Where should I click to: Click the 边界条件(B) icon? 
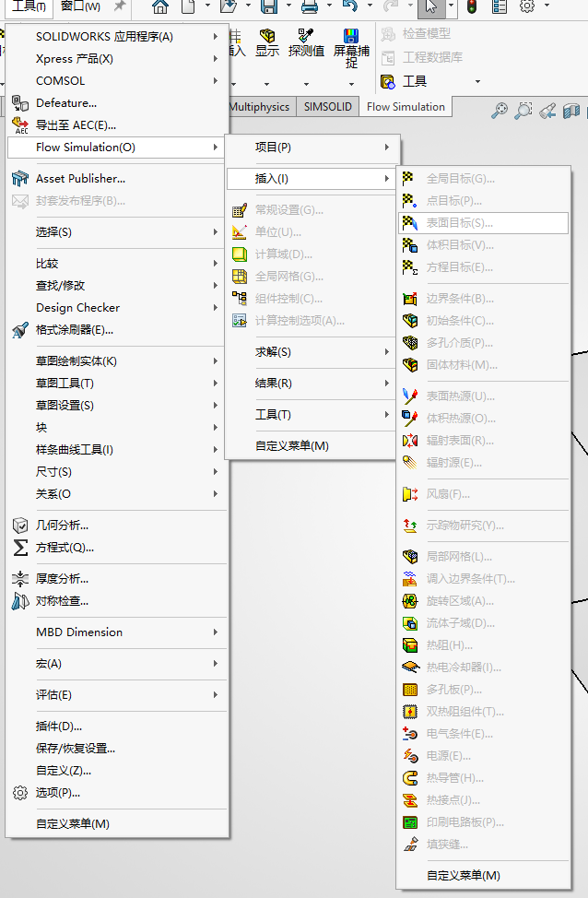click(409, 299)
